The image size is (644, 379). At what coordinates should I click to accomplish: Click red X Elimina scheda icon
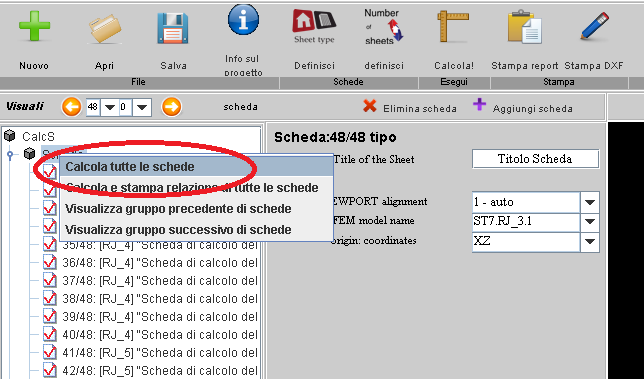(370, 106)
